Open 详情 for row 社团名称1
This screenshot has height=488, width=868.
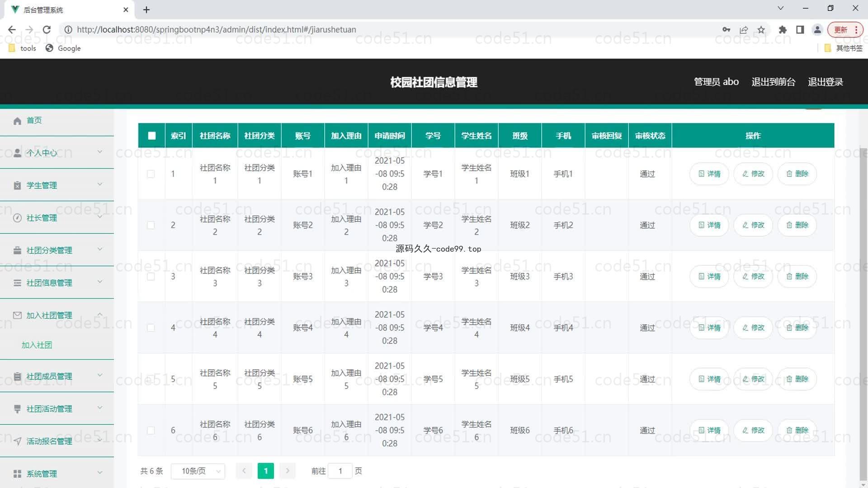[709, 174]
